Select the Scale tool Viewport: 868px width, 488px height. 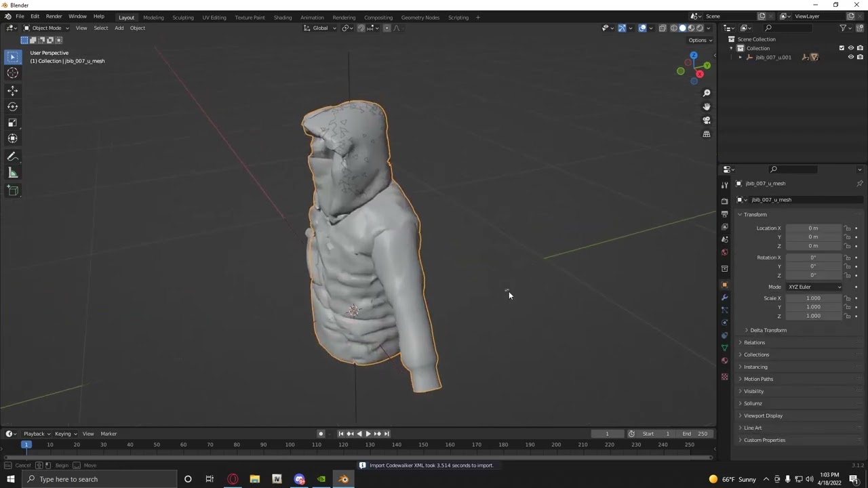point(12,123)
